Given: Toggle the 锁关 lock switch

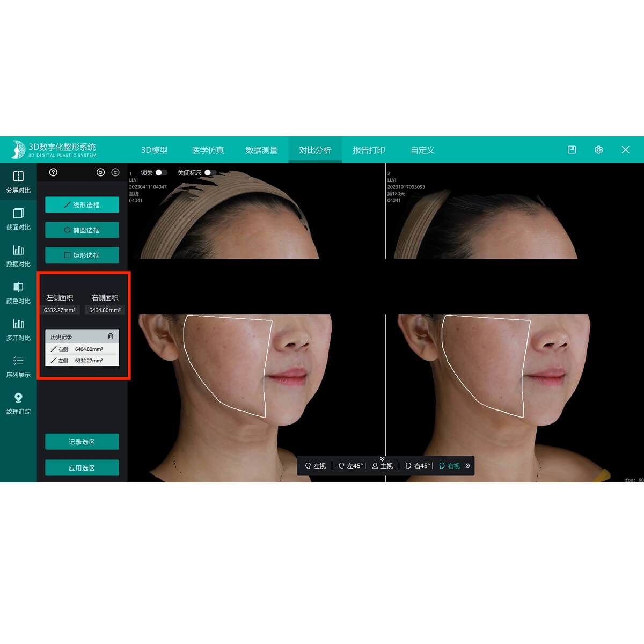Looking at the screenshot, I should click(161, 173).
